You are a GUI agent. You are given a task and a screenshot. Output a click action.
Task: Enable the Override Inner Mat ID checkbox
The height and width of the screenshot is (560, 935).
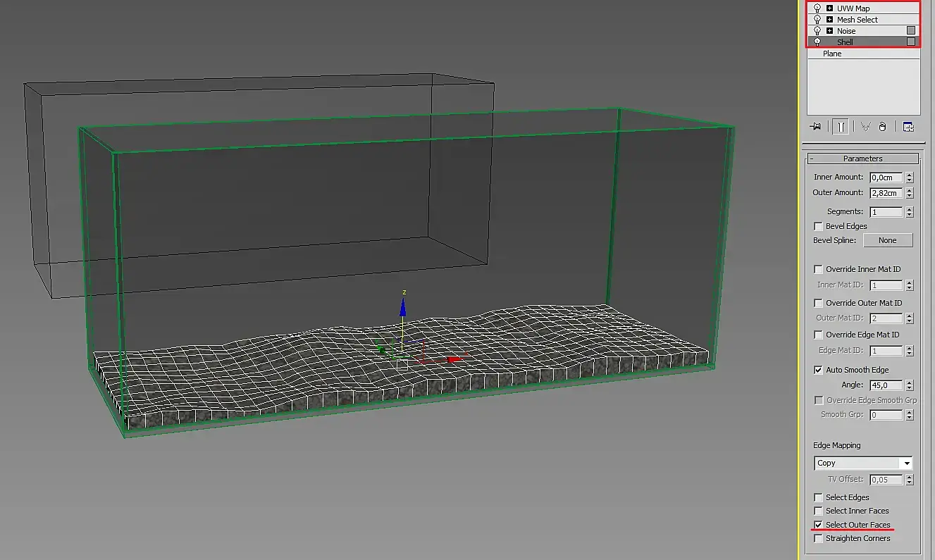[818, 269]
